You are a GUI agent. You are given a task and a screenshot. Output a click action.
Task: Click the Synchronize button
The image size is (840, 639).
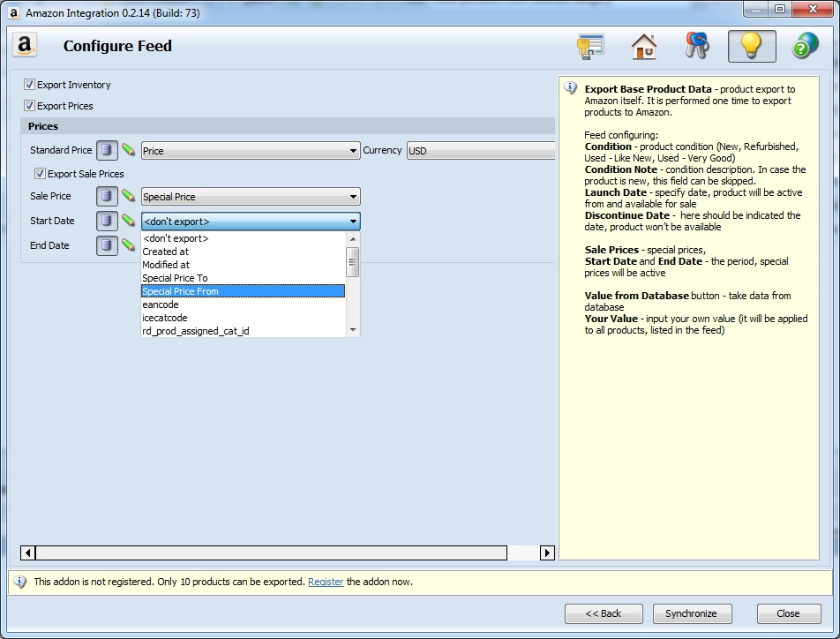click(x=692, y=613)
